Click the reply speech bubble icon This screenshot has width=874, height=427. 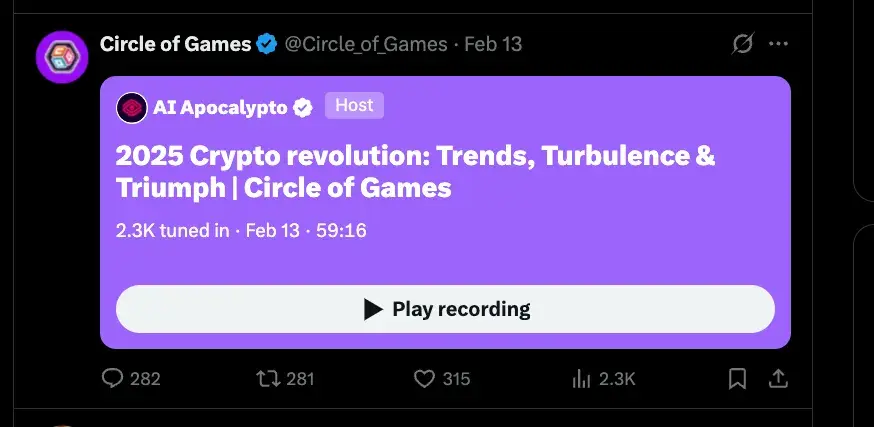tap(113, 379)
